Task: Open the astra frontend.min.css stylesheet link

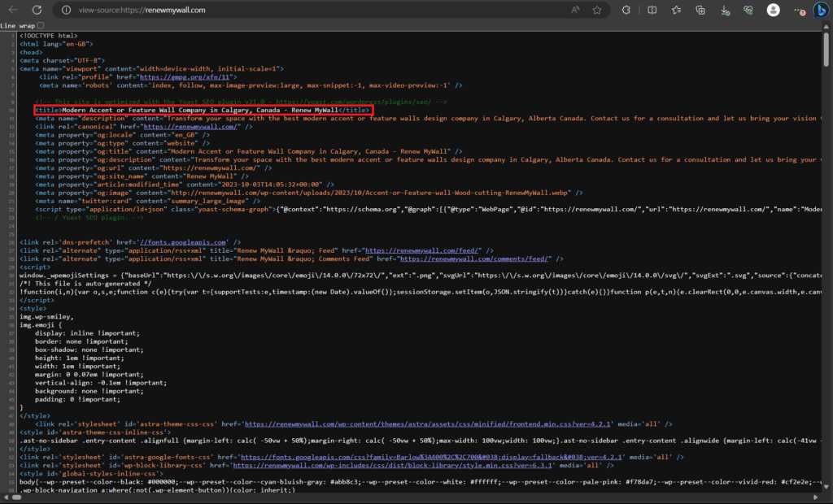Action: [x=428, y=424]
